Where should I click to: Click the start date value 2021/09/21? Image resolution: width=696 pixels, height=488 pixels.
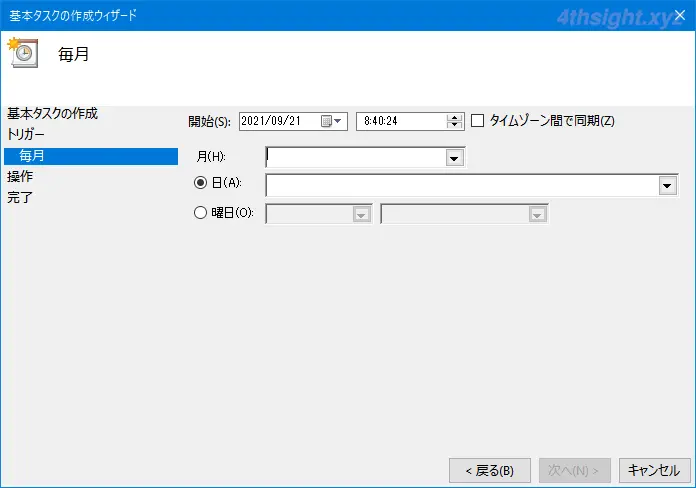pos(271,121)
